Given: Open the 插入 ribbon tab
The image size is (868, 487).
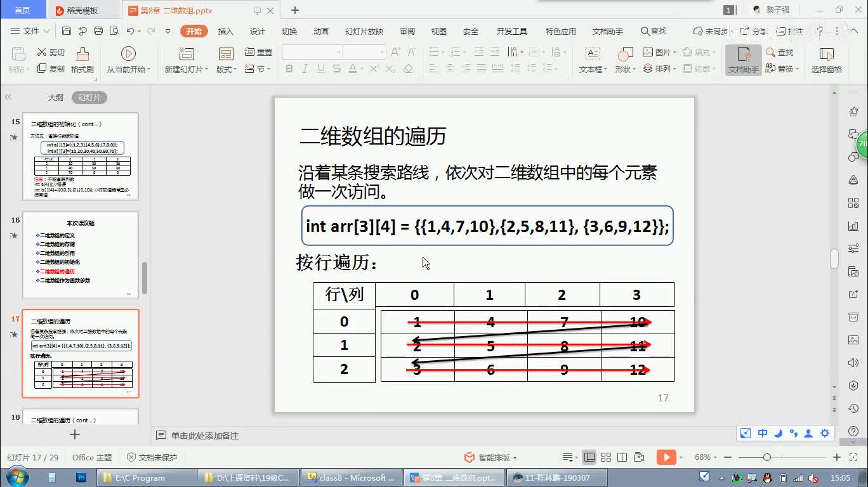Looking at the screenshot, I should pos(225,31).
